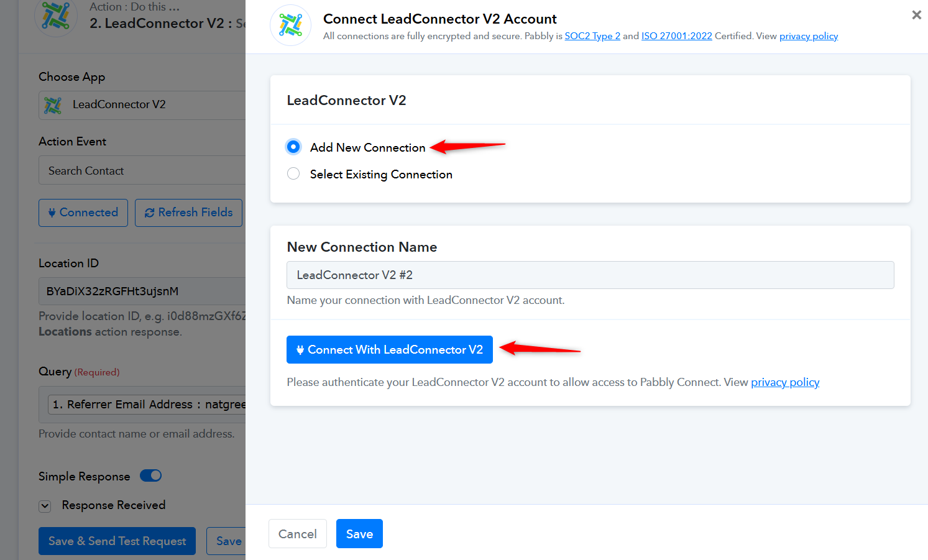This screenshot has width=928, height=560.
Task: Click the 'Provide contact name or email address.' hint
Action: (137, 434)
